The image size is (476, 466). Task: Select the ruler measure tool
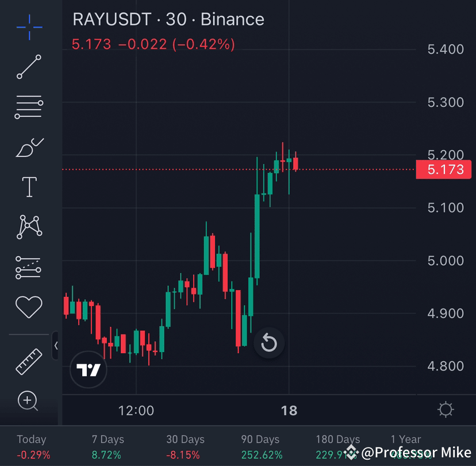[x=29, y=361]
